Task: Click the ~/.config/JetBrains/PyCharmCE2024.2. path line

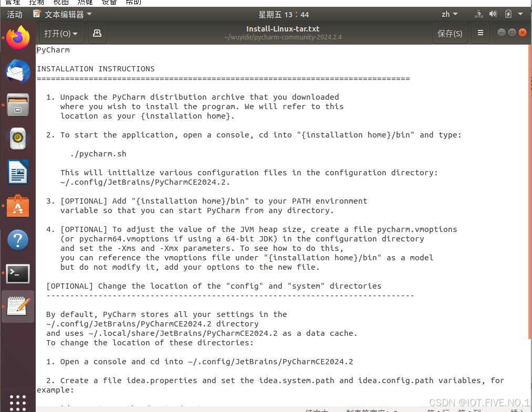Action: click(x=145, y=182)
